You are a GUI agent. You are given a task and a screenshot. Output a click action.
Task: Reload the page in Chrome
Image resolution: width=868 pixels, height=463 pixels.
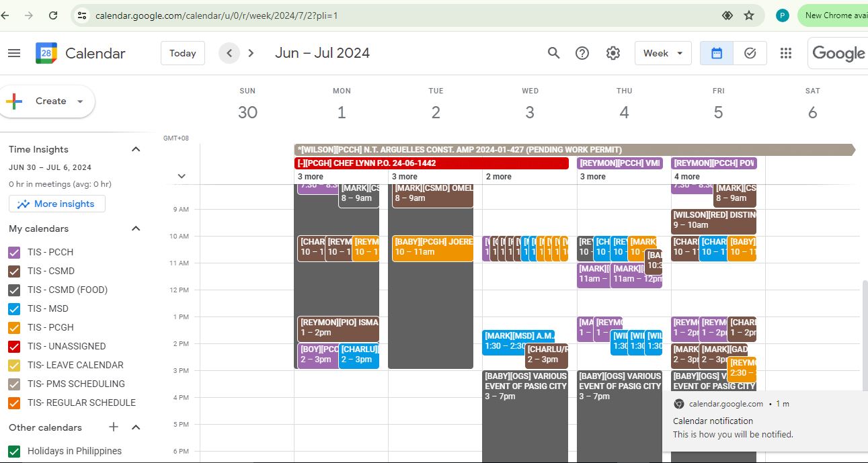[53, 15]
